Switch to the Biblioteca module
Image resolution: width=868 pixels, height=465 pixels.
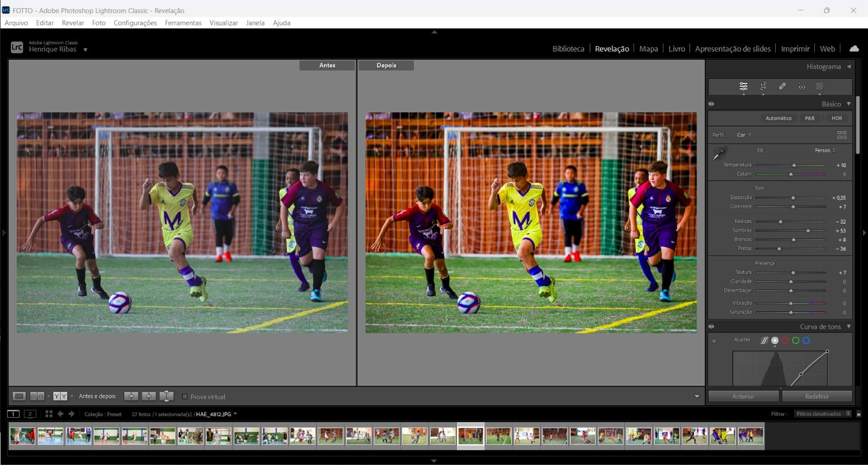[568, 49]
